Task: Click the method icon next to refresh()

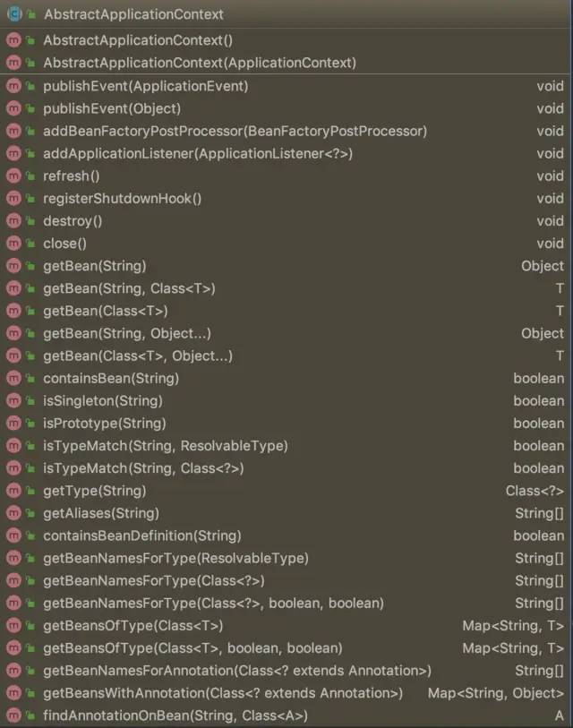Action: pos(13,176)
